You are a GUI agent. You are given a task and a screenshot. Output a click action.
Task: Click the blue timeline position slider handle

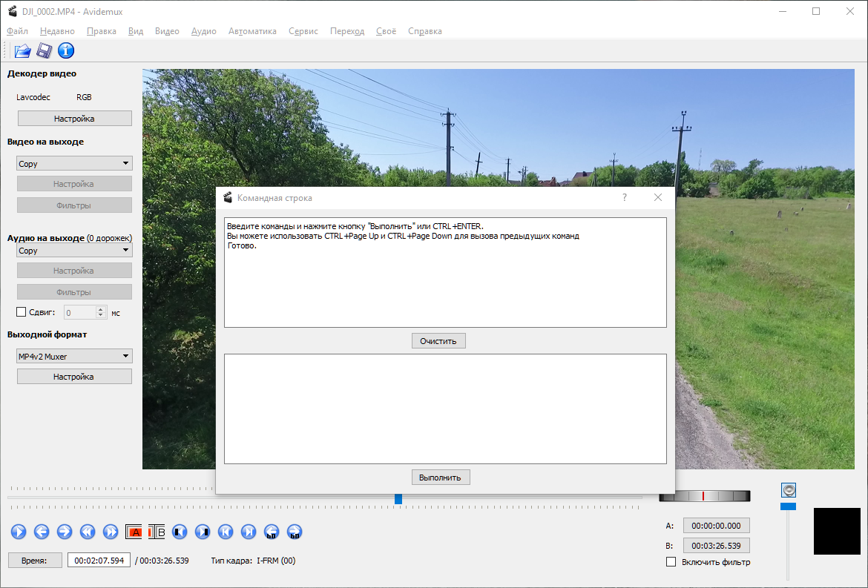tap(398, 499)
